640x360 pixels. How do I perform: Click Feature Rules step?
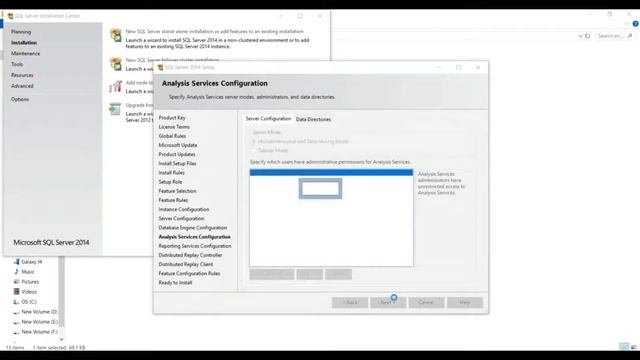[x=173, y=200]
